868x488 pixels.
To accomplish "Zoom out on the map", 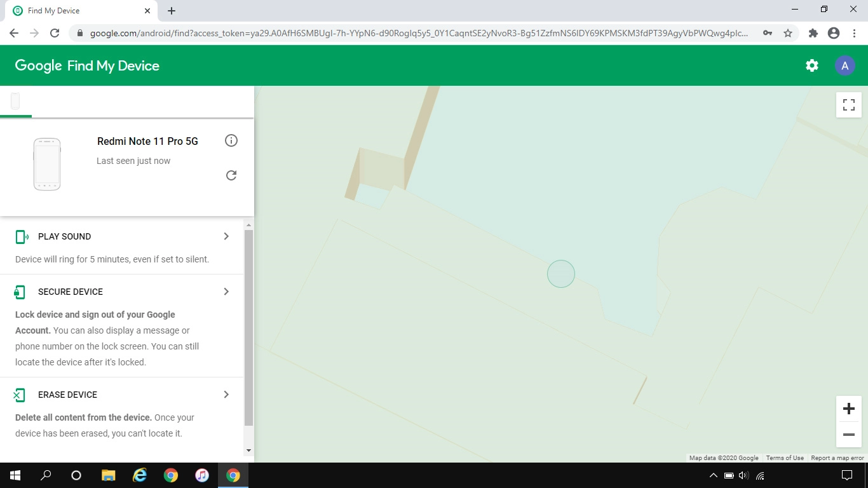I will pyautogui.click(x=848, y=435).
